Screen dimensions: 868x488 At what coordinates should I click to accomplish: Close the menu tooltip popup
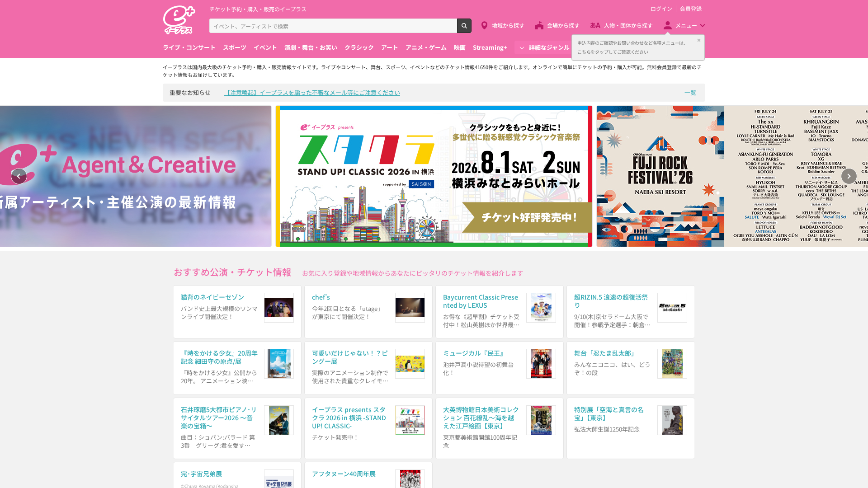(699, 40)
